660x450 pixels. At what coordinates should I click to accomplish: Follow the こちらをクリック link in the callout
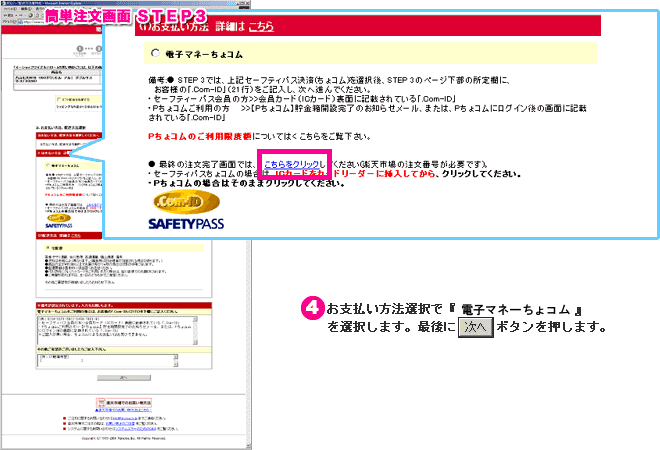(291, 164)
